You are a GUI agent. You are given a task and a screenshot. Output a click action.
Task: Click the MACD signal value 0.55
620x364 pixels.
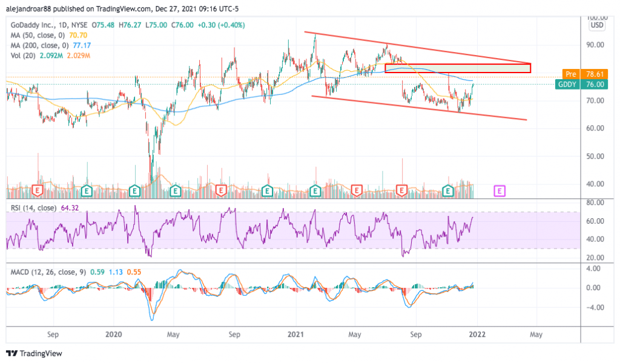pos(134,272)
